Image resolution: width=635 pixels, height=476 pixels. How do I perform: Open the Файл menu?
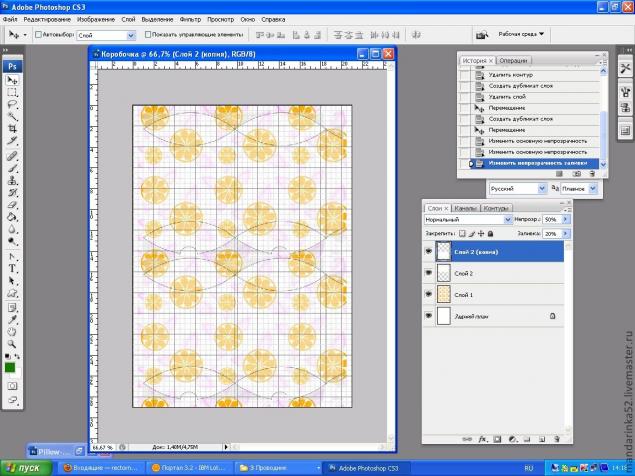click(x=10, y=19)
